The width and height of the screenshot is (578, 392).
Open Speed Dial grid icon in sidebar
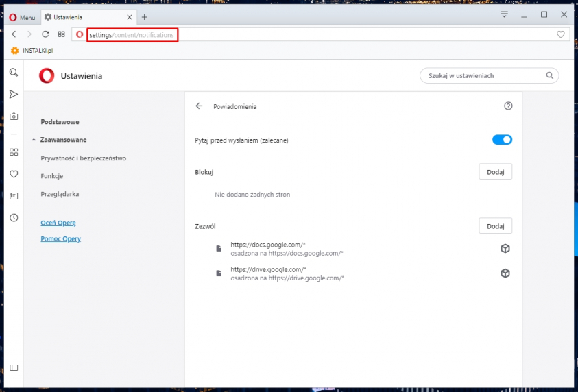pos(14,152)
